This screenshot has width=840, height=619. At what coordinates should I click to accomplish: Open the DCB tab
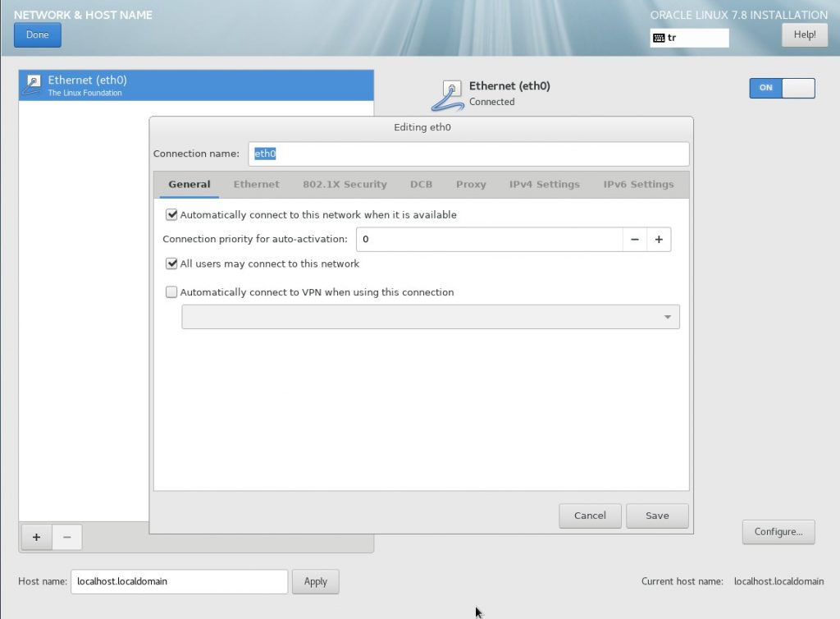tap(421, 185)
